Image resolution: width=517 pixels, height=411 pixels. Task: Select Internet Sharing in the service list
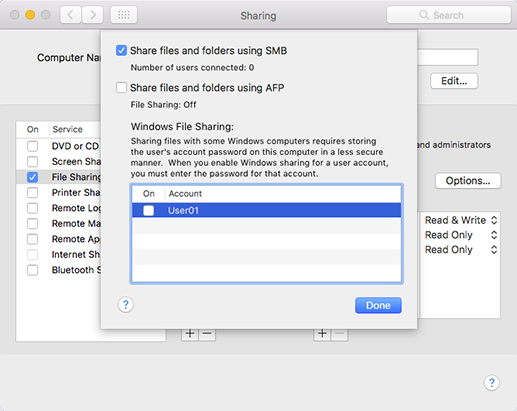[59, 254]
